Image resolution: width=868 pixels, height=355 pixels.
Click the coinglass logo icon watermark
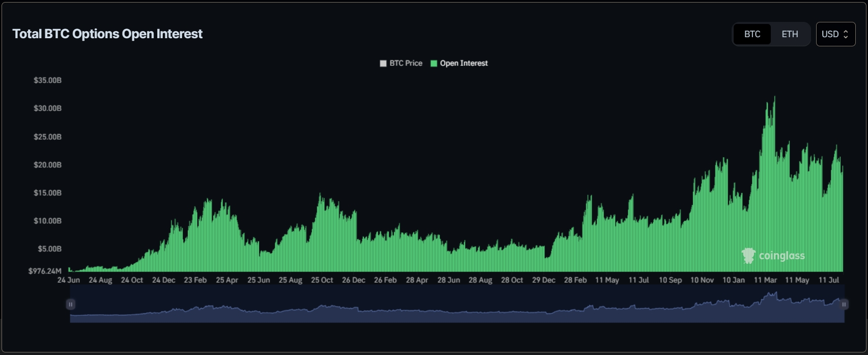click(x=748, y=256)
